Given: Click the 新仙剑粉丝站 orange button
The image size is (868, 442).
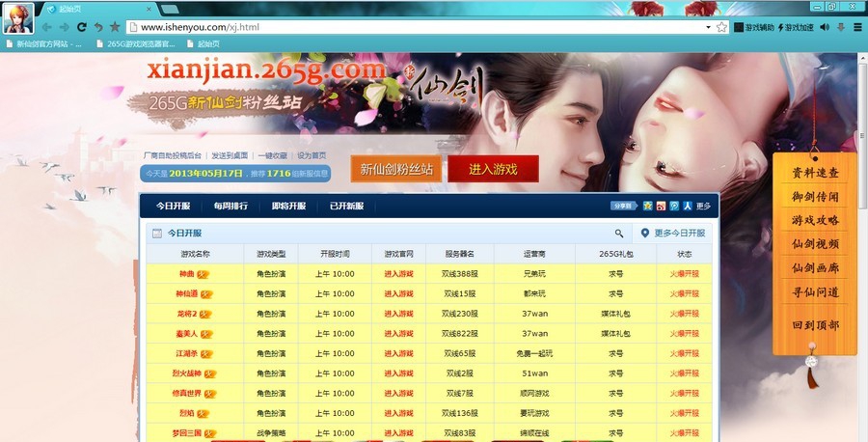Looking at the screenshot, I should 396,169.
